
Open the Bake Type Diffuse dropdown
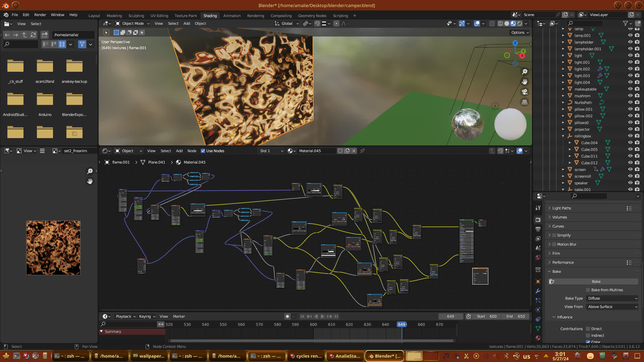[x=612, y=298]
